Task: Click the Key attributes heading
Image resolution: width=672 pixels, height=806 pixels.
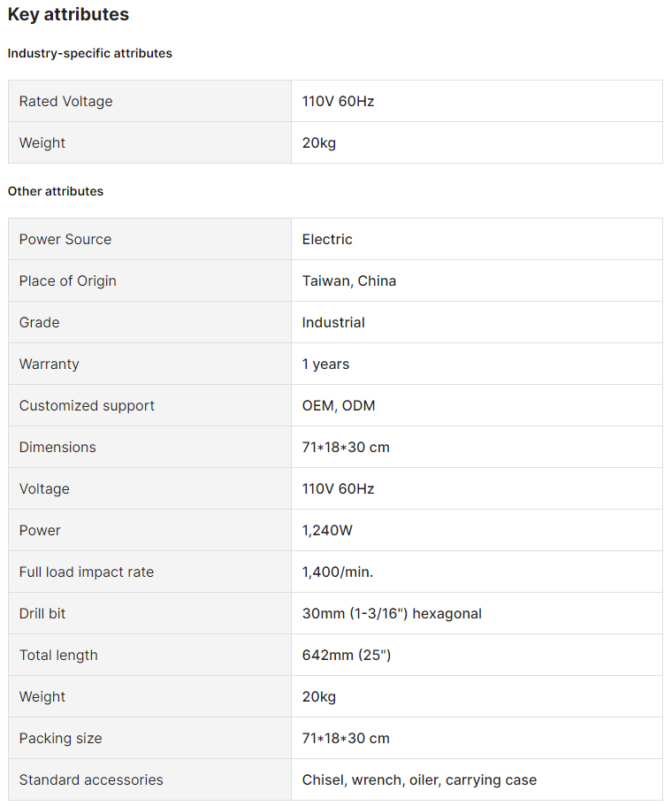Action: pyautogui.click(x=68, y=14)
